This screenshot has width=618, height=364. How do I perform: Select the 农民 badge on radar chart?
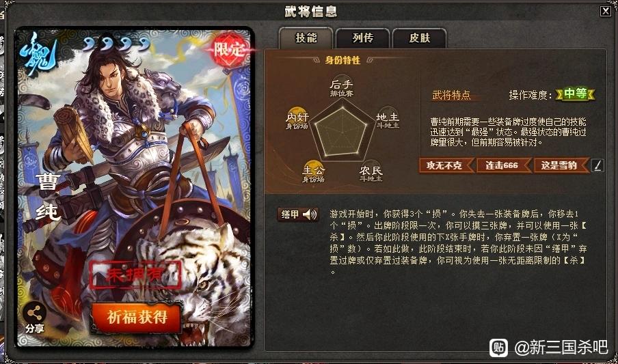(371, 173)
